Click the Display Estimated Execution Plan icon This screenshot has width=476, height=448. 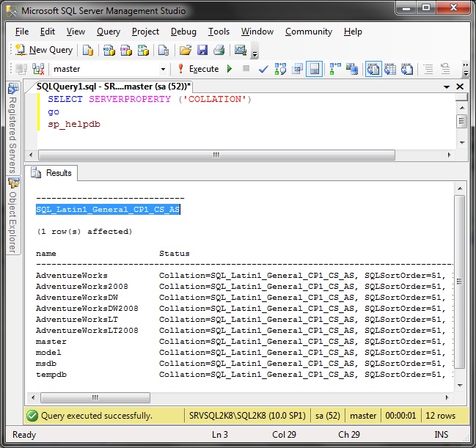tap(280, 69)
